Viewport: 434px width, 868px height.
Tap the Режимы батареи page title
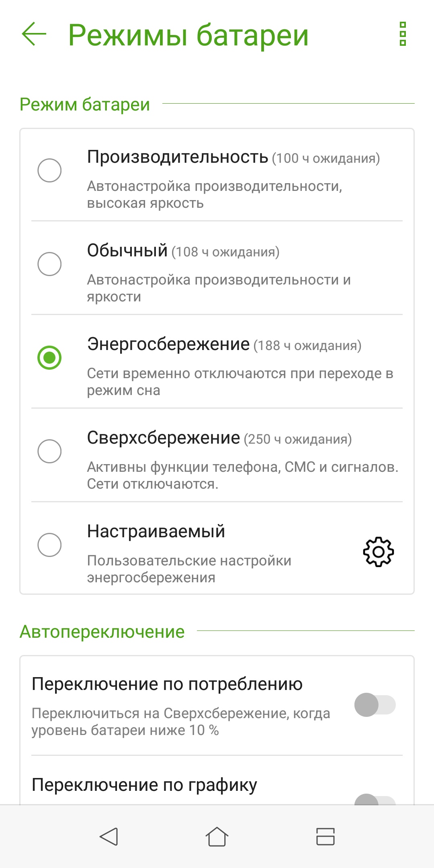tap(188, 35)
